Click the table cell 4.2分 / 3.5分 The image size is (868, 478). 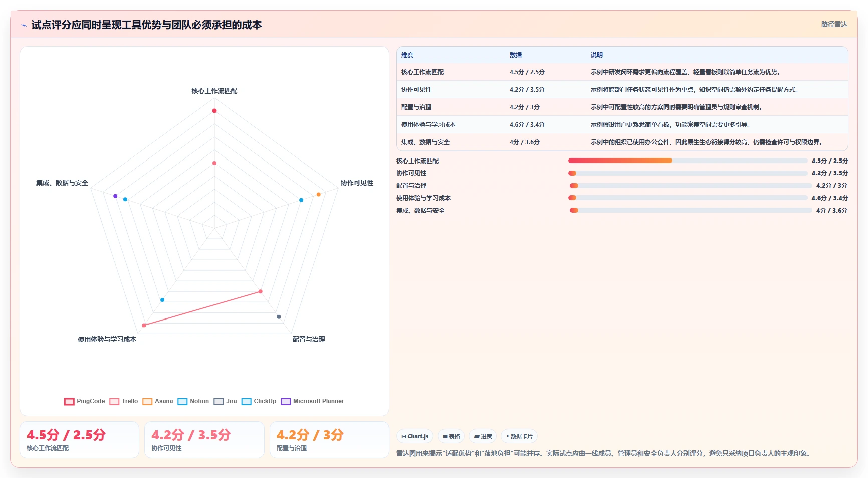tap(546, 90)
